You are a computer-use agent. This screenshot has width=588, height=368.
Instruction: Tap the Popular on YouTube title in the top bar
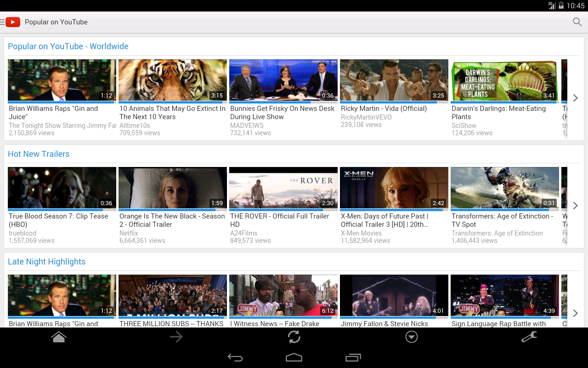point(56,22)
